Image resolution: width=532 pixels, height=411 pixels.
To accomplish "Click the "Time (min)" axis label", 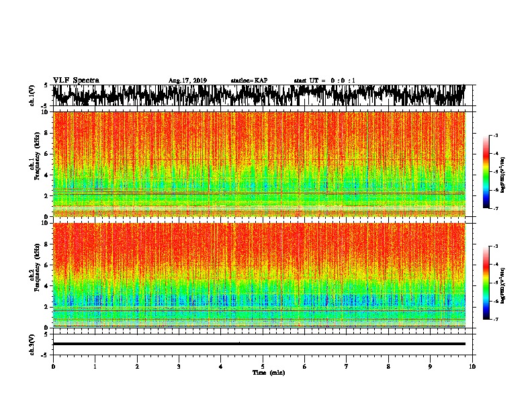I will pos(269,373).
